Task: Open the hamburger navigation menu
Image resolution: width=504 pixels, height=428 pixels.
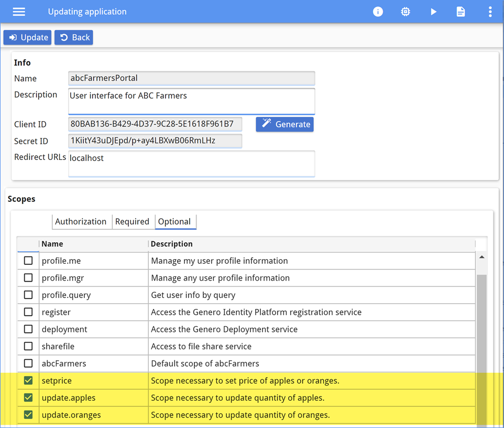Action: point(19,12)
